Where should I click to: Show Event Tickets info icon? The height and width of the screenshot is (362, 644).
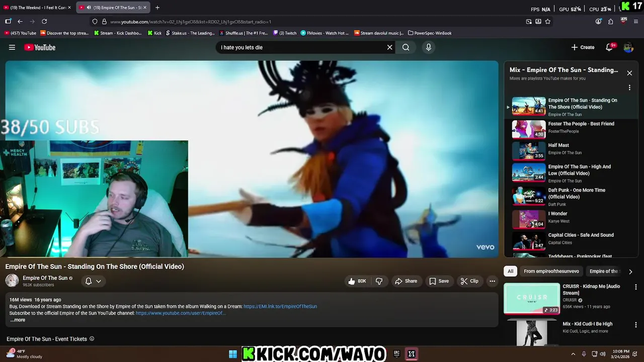(92, 339)
